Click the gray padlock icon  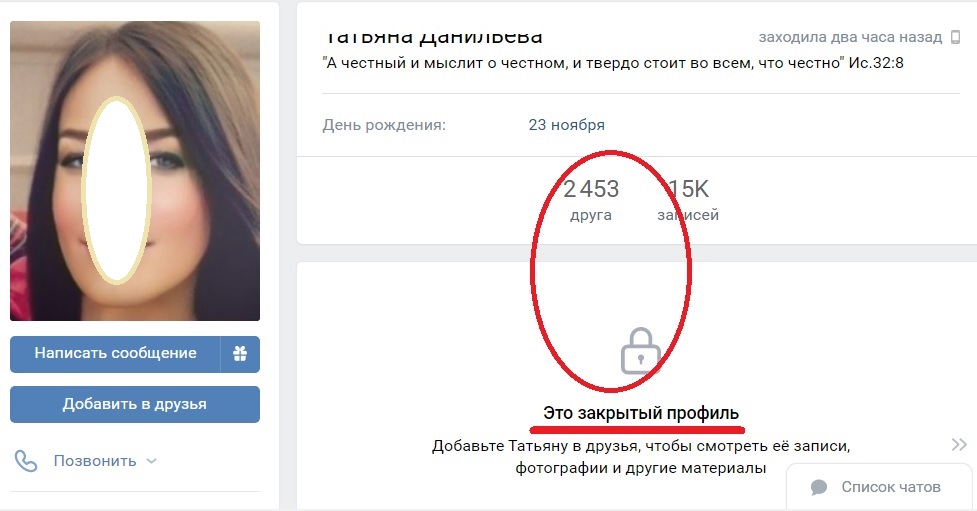point(640,351)
